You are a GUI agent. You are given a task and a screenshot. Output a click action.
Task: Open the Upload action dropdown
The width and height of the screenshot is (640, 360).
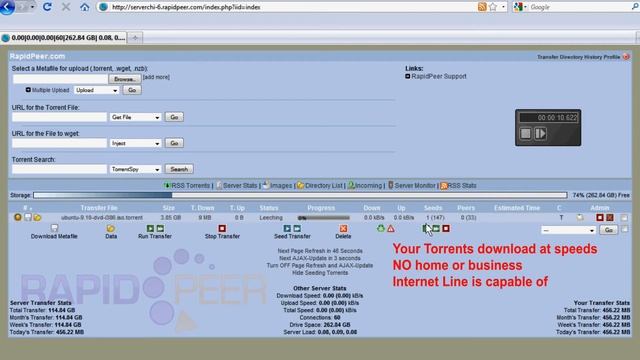[96, 90]
